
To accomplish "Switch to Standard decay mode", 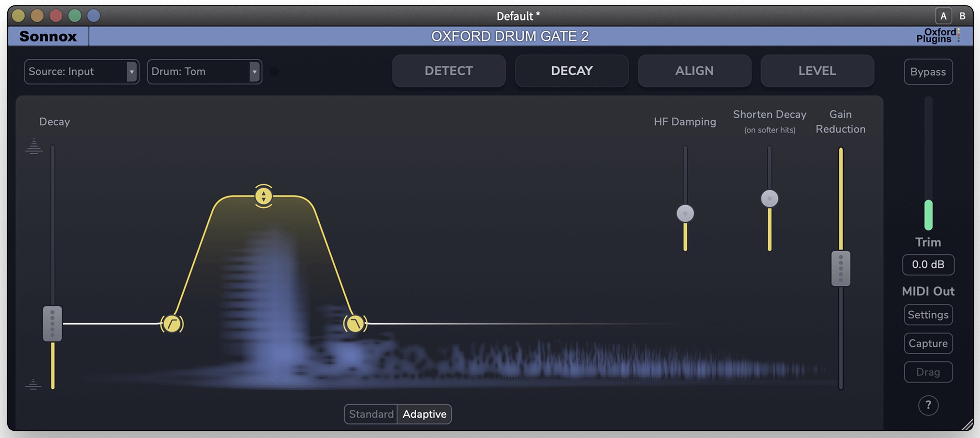I will pos(371,414).
